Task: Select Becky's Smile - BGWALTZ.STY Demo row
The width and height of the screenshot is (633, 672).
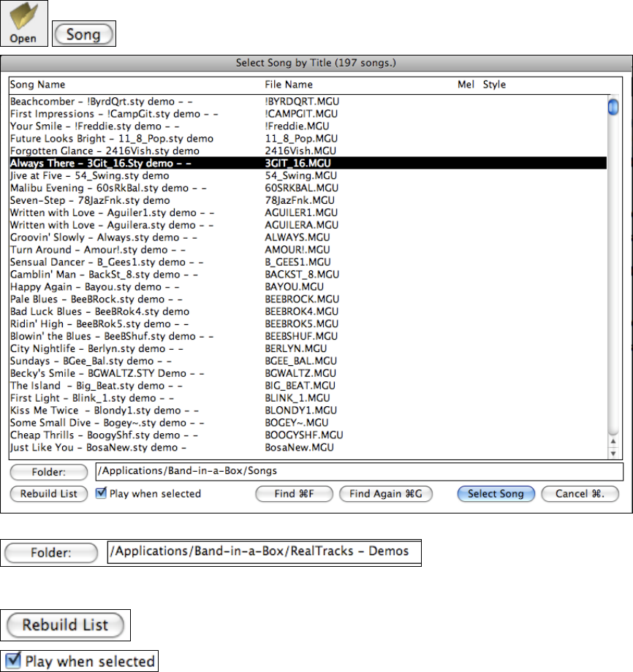Action: [x=308, y=373]
